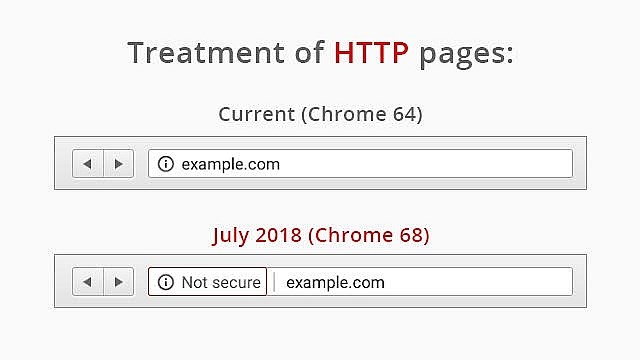640x360 pixels.
Task: Click the July 2018 (Chrome 68) heading
Action: click(x=321, y=235)
